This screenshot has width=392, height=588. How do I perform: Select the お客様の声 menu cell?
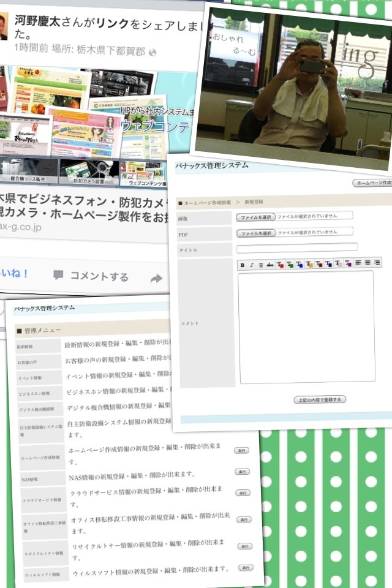(39, 362)
